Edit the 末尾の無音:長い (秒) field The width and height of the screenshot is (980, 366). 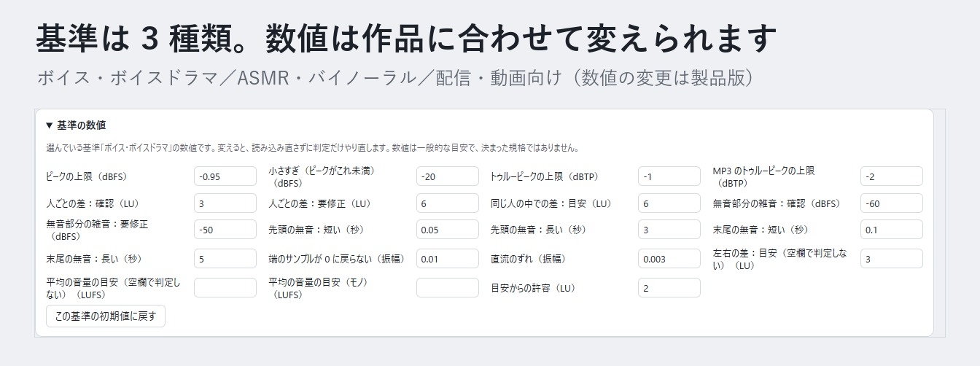click(x=225, y=259)
